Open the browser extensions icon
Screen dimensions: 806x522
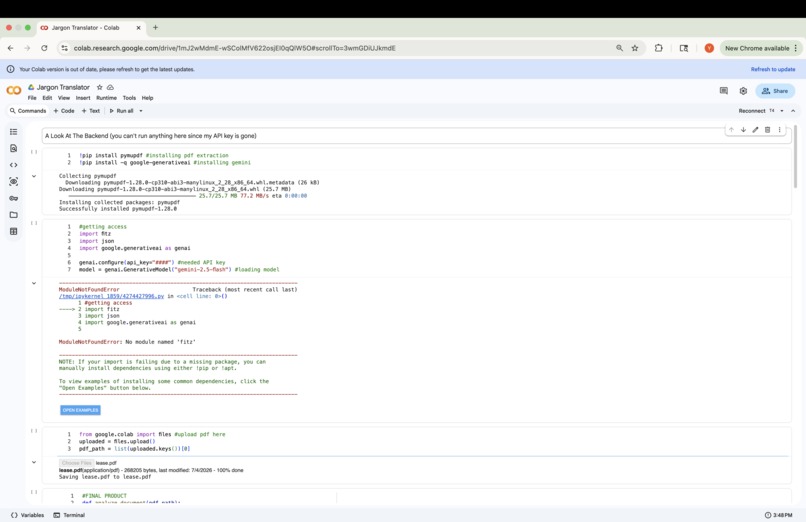[x=658, y=48]
